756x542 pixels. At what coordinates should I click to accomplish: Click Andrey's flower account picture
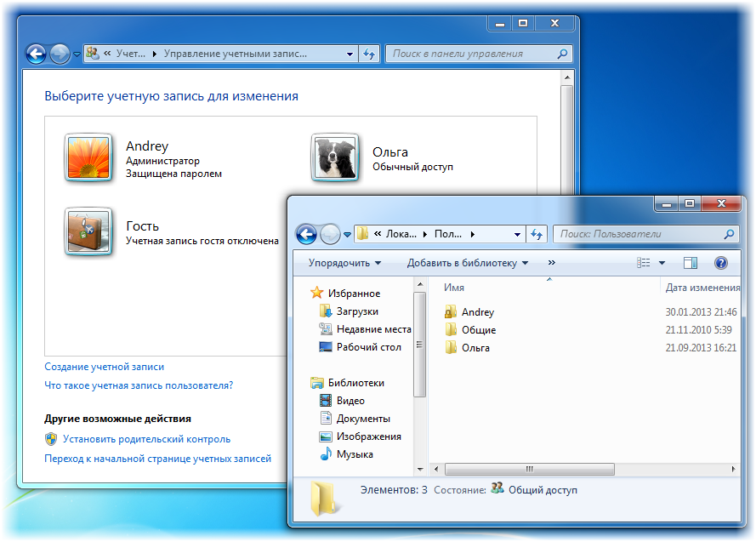pyautogui.click(x=88, y=157)
